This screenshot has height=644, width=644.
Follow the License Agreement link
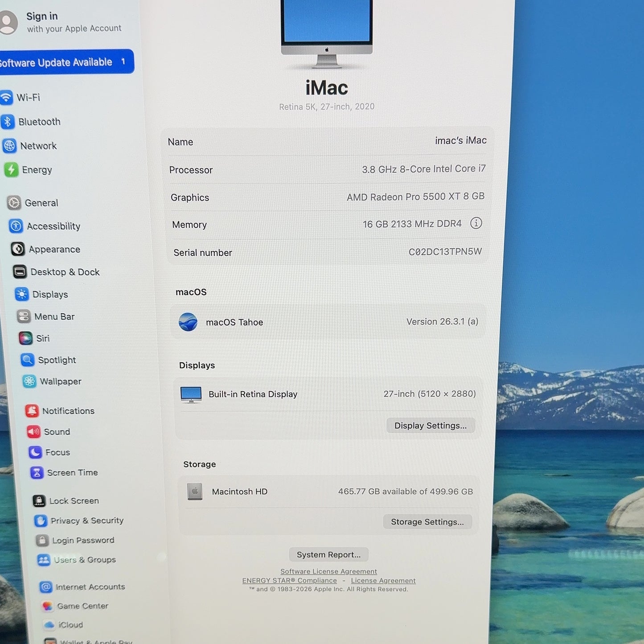tap(383, 580)
